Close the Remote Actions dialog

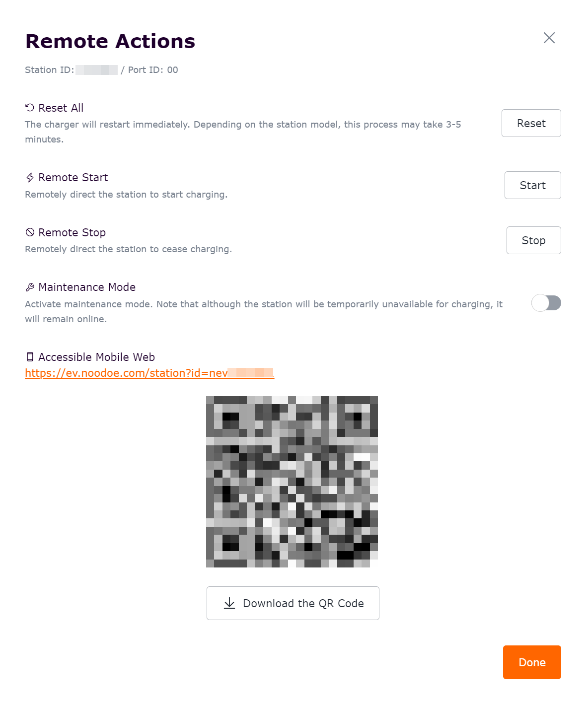(x=549, y=38)
